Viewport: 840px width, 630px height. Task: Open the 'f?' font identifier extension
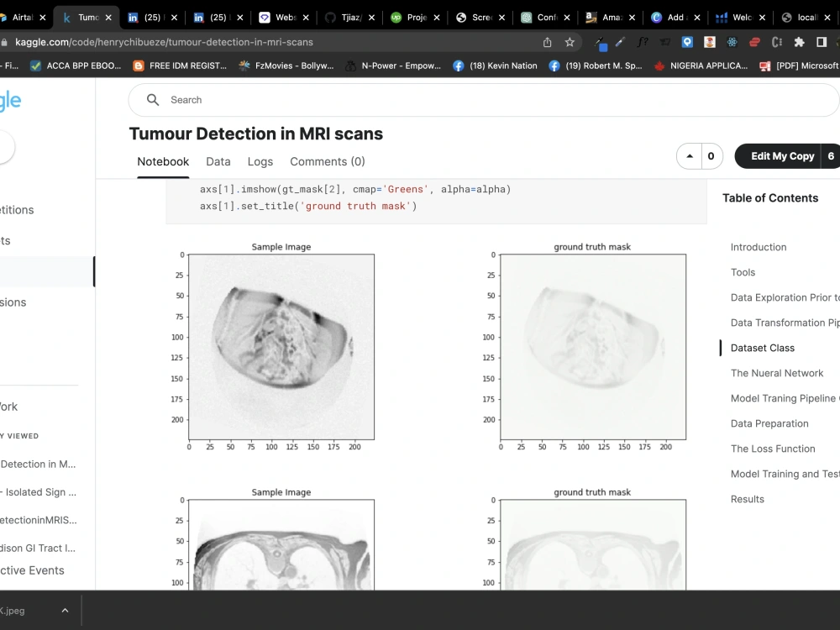(643, 42)
